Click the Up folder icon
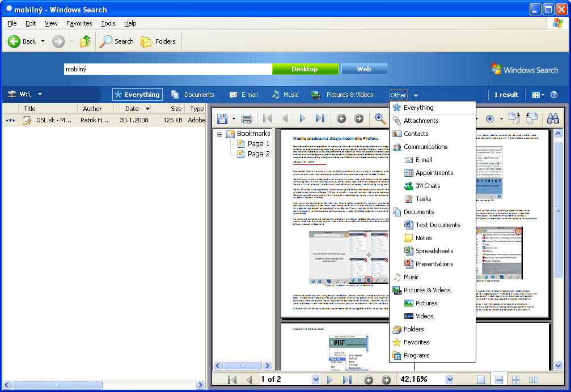The width and height of the screenshot is (571, 392). click(x=86, y=41)
